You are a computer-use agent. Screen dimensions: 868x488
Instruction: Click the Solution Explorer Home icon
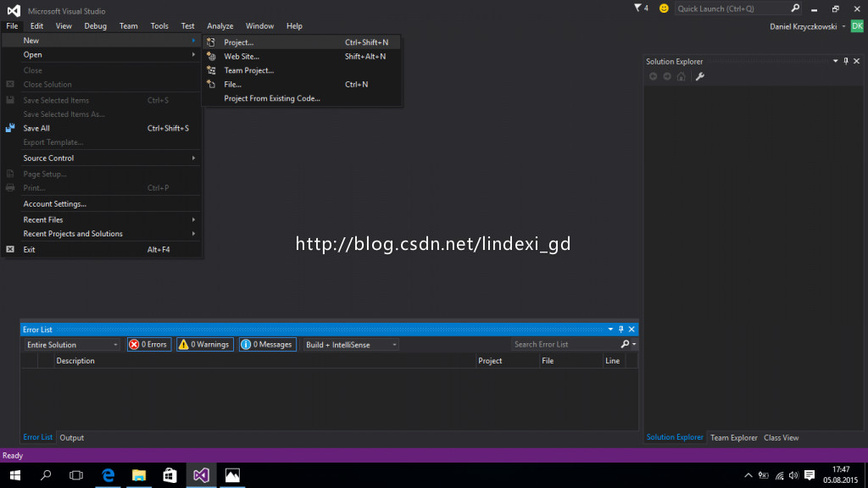pyautogui.click(x=682, y=76)
